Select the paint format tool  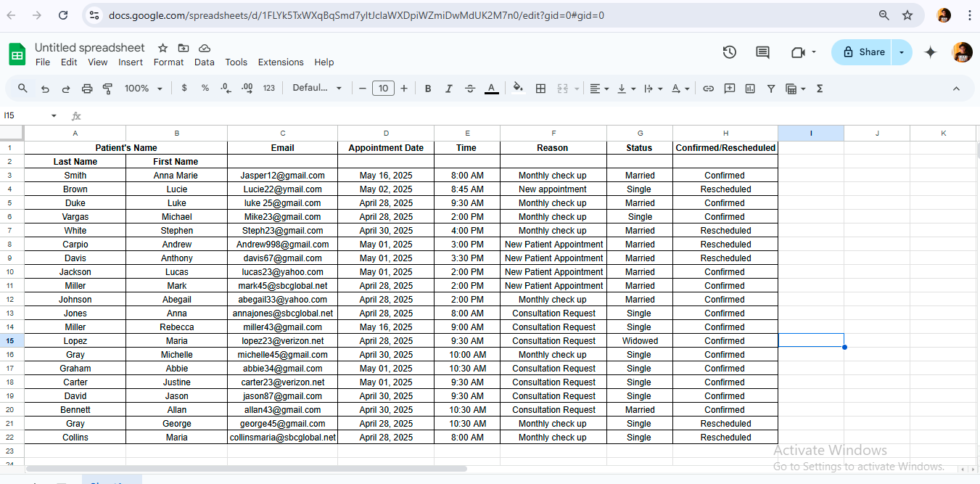coord(107,89)
